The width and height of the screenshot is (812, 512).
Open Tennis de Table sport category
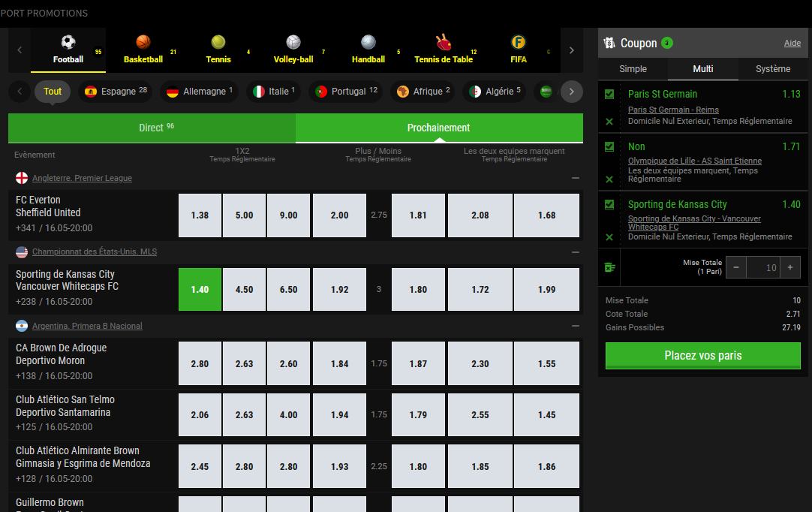(x=443, y=43)
